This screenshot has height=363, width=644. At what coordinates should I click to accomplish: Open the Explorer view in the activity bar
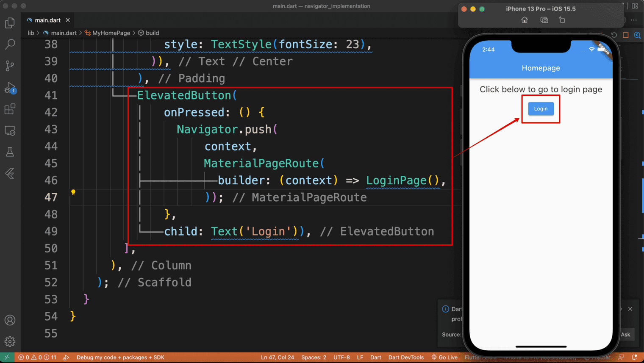point(10,22)
